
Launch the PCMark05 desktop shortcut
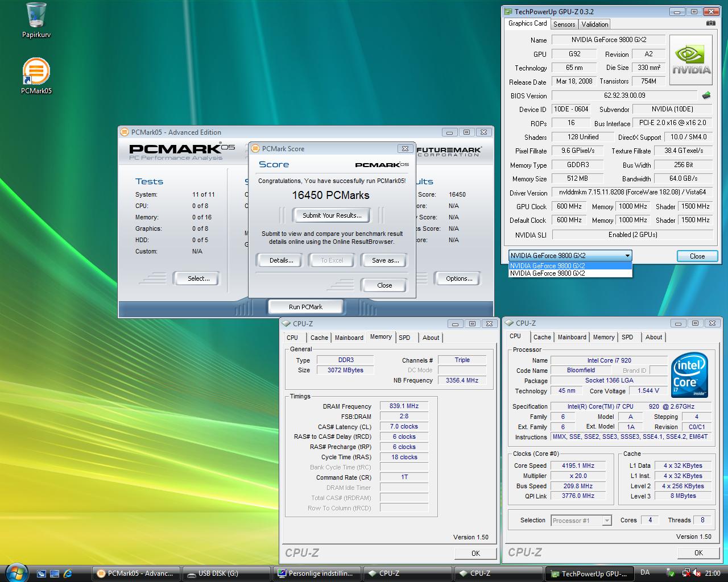point(36,76)
